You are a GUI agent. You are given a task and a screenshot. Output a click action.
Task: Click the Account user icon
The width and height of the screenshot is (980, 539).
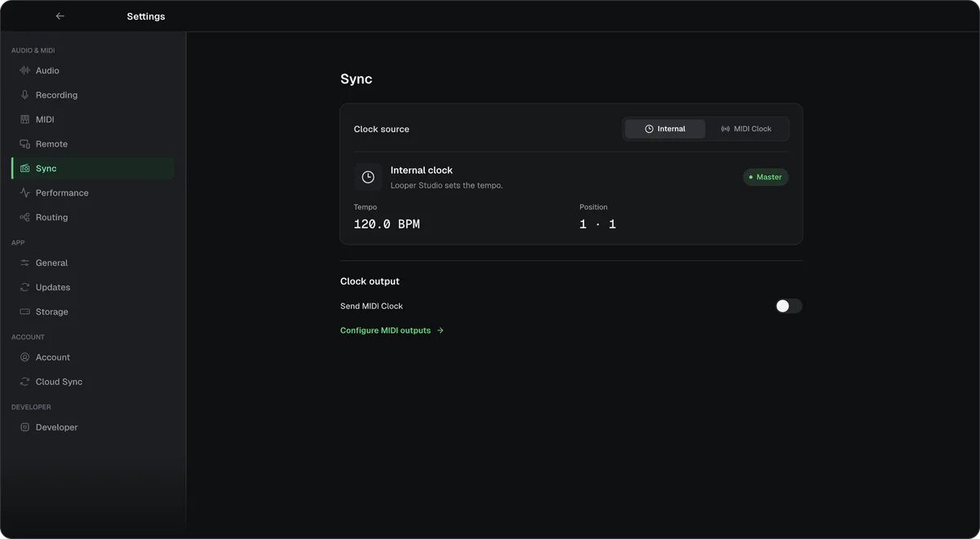point(24,358)
